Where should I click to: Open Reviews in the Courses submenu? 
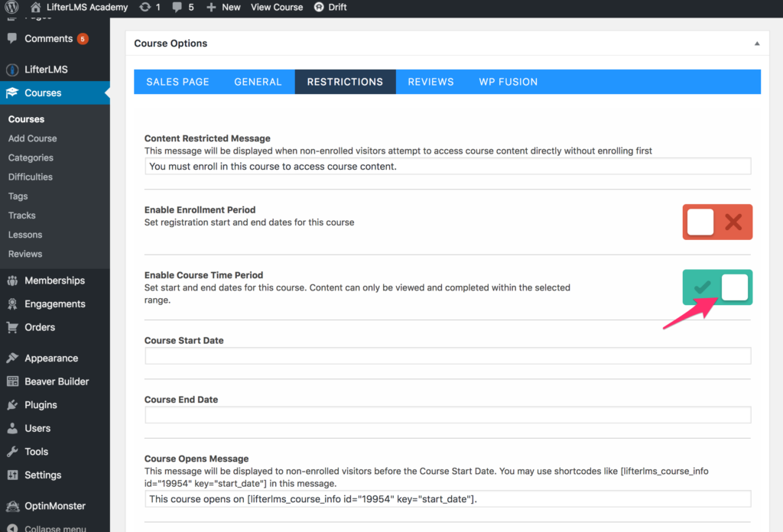[x=25, y=254]
